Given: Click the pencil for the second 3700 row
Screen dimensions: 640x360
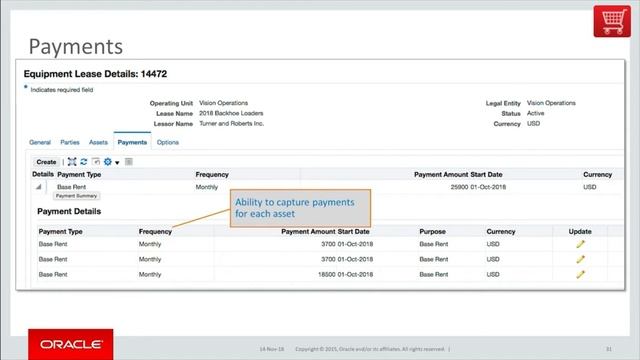Looking at the screenshot, I should pos(580,259).
